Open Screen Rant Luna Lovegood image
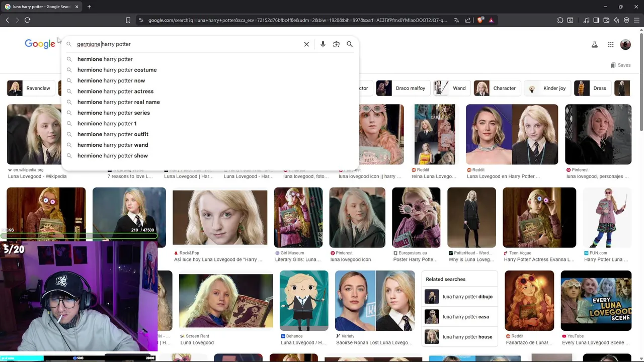 [x=226, y=301]
